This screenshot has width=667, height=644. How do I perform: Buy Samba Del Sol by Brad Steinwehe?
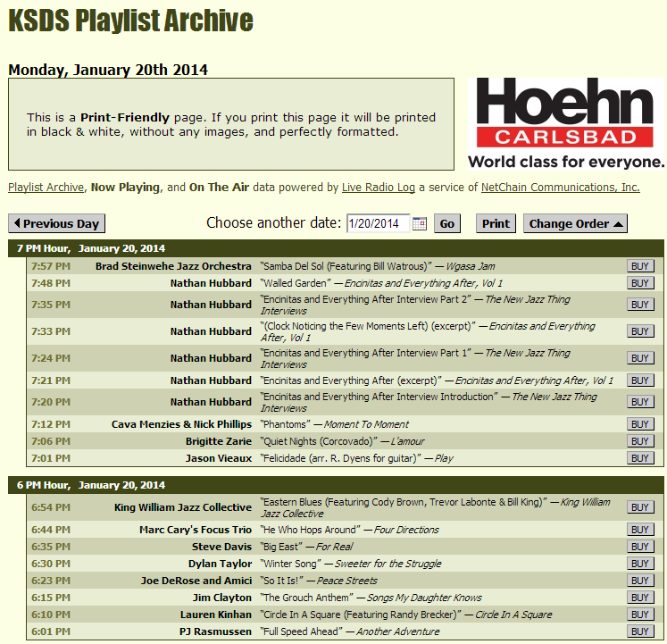pos(640,266)
